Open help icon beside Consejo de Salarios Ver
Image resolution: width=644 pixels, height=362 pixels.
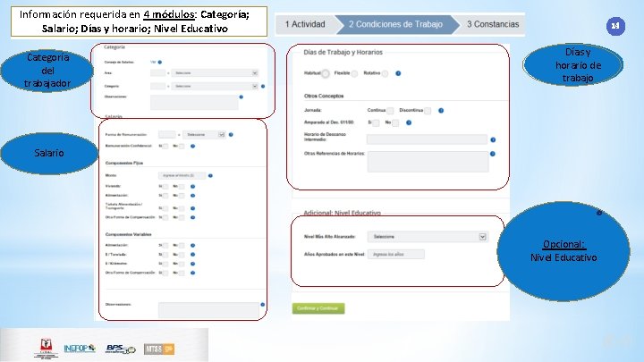tap(160, 62)
